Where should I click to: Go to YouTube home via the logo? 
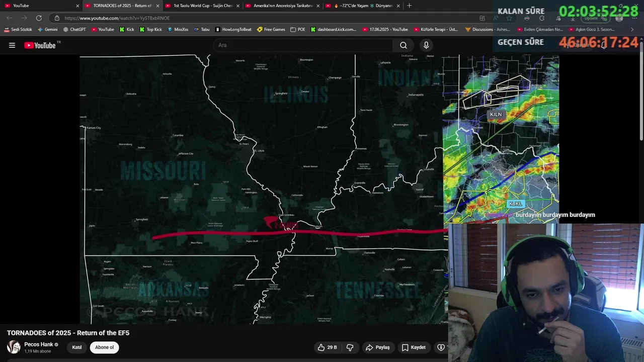tap(40, 45)
